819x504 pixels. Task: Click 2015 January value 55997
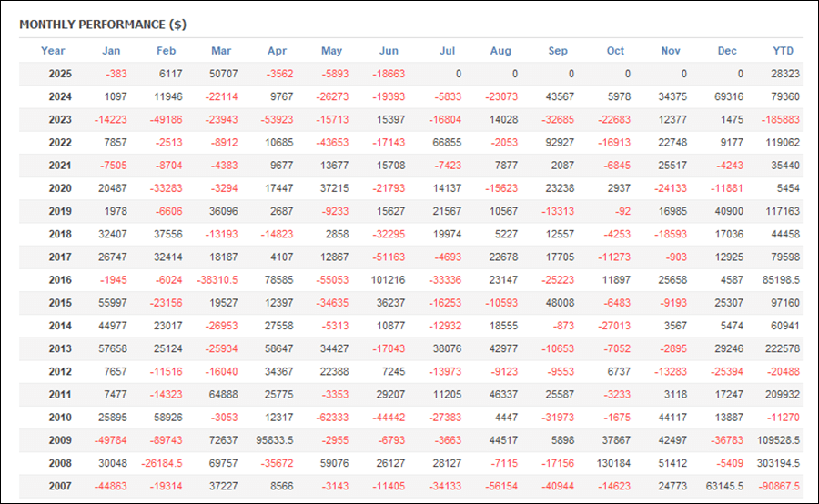coord(112,303)
